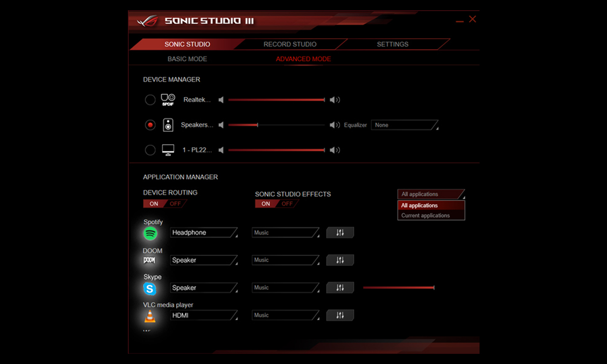
Task: Click max volume icon for Speakers
Action: [x=335, y=125]
